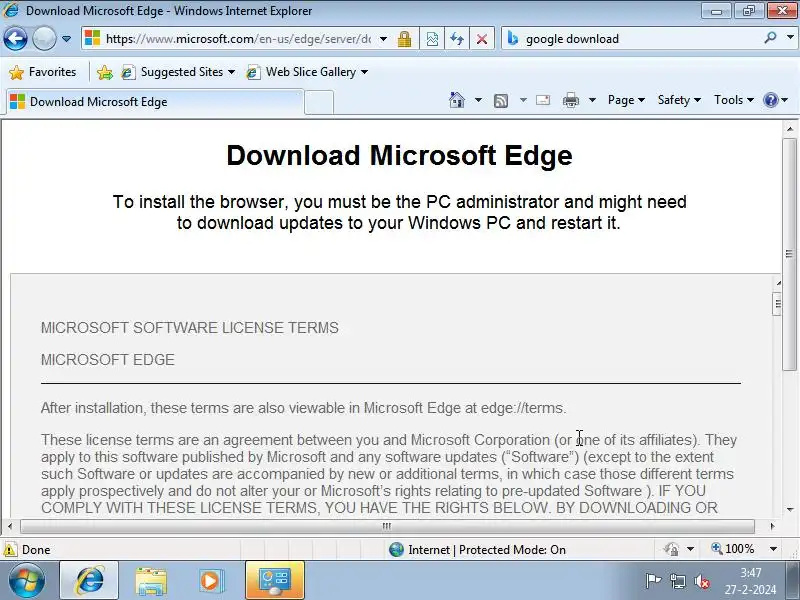Image resolution: width=800 pixels, height=600 pixels.
Task: Click the muted volume tray icon
Action: pos(702,581)
